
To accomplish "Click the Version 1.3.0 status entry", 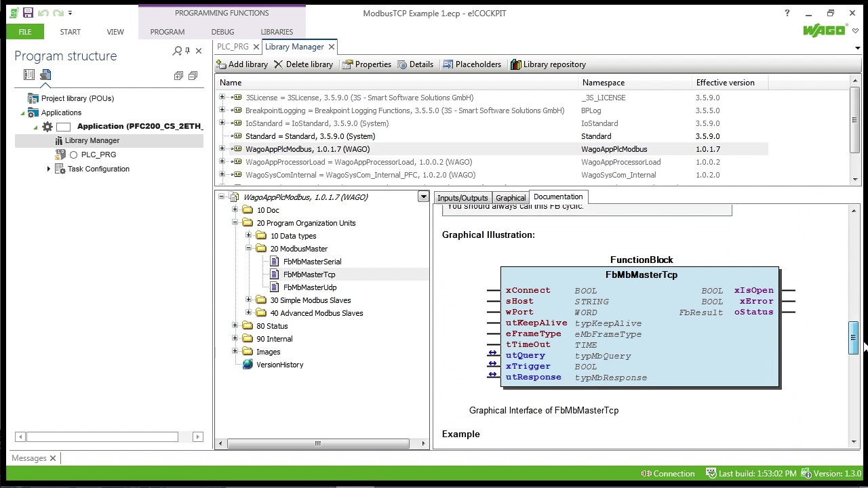I will 831,474.
